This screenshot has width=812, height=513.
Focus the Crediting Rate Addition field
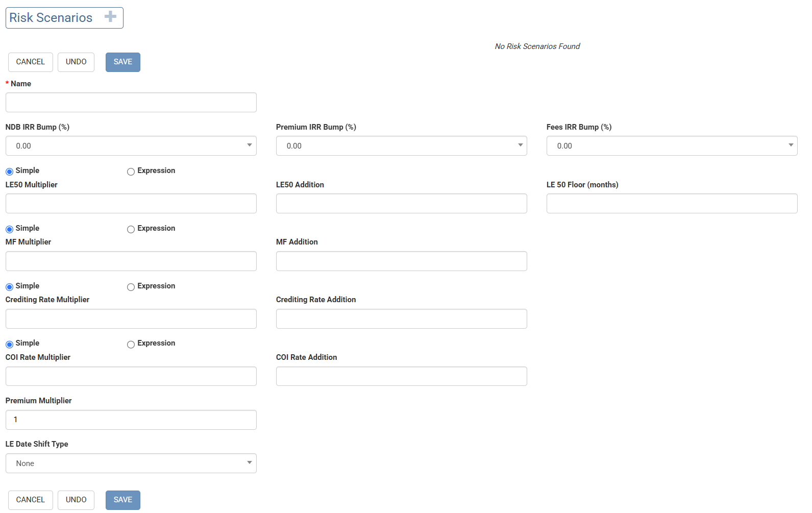point(401,319)
